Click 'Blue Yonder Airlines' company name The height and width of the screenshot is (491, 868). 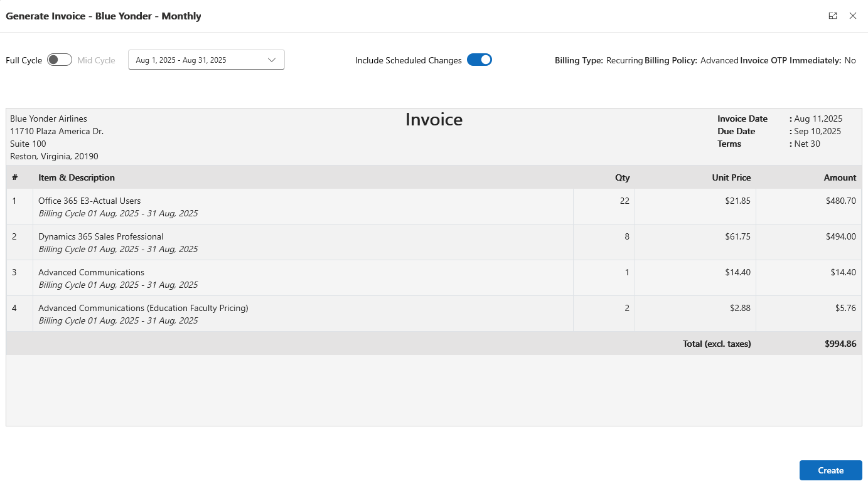click(x=48, y=119)
